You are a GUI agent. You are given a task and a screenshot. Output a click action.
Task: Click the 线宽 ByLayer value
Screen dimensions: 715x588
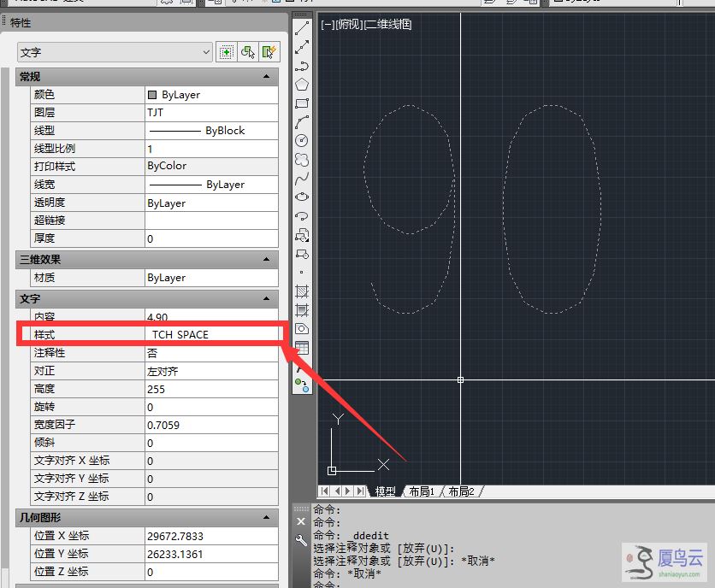coord(211,185)
